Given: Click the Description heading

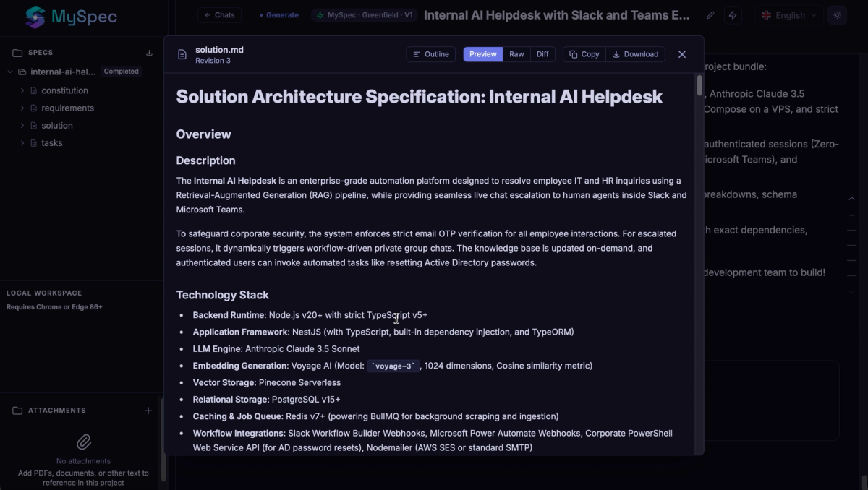Looking at the screenshot, I should pos(206,160).
